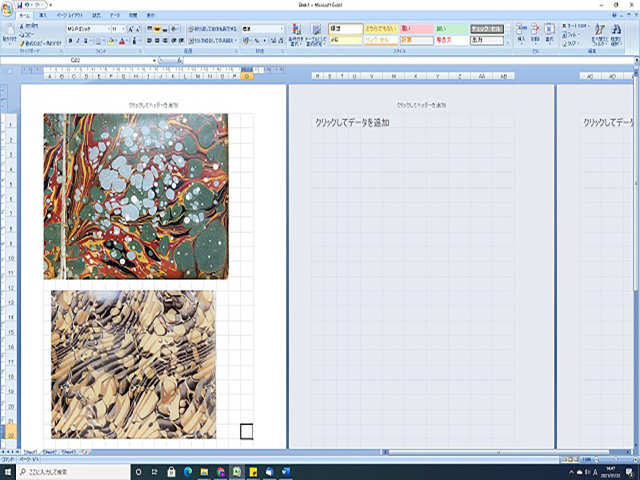Increase font size with large A
This screenshot has height=480, width=640.
coord(131,29)
